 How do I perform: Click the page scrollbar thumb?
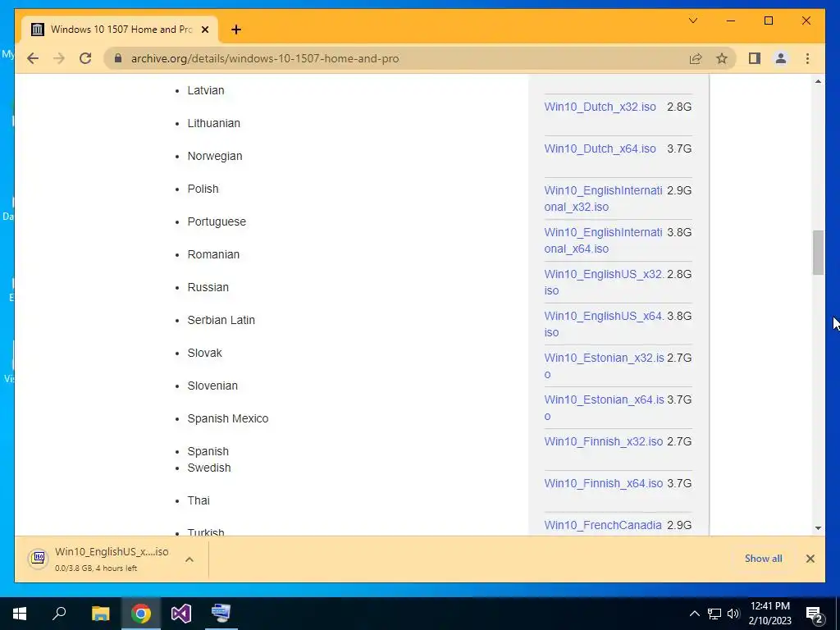pyautogui.click(x=818, y=253)
